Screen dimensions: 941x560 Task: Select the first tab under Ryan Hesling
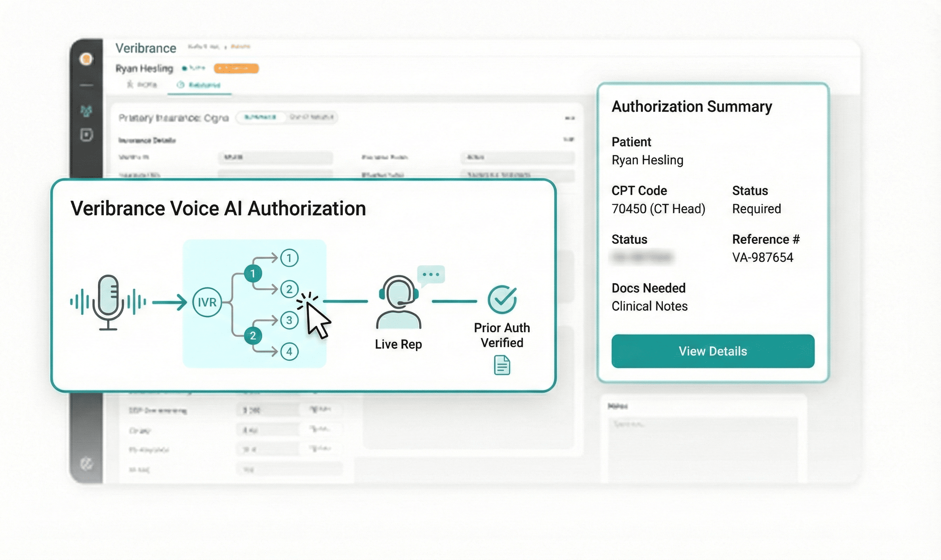click(x=142, y=85)
